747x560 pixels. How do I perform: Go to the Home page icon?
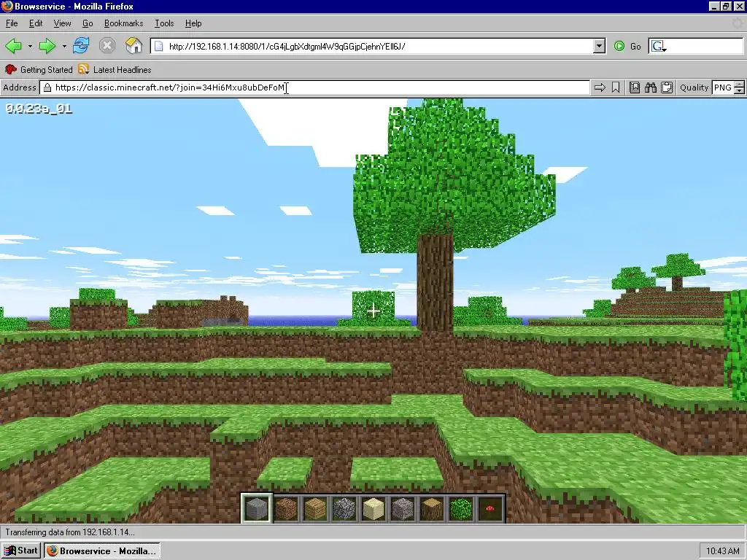(134, 46)
